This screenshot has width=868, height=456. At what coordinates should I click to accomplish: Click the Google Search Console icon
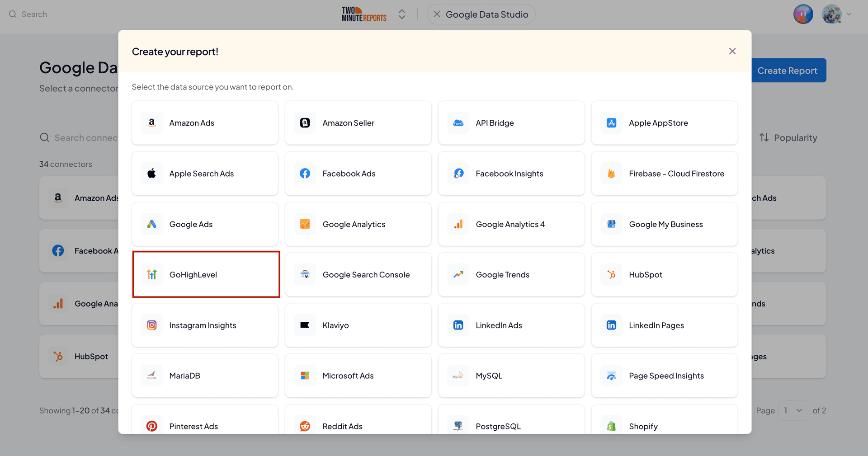[305, 275]
